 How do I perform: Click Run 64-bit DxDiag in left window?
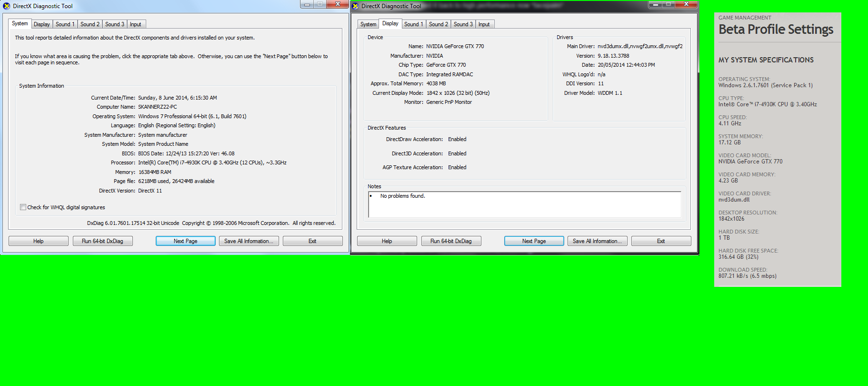click(x=102, y=241)
